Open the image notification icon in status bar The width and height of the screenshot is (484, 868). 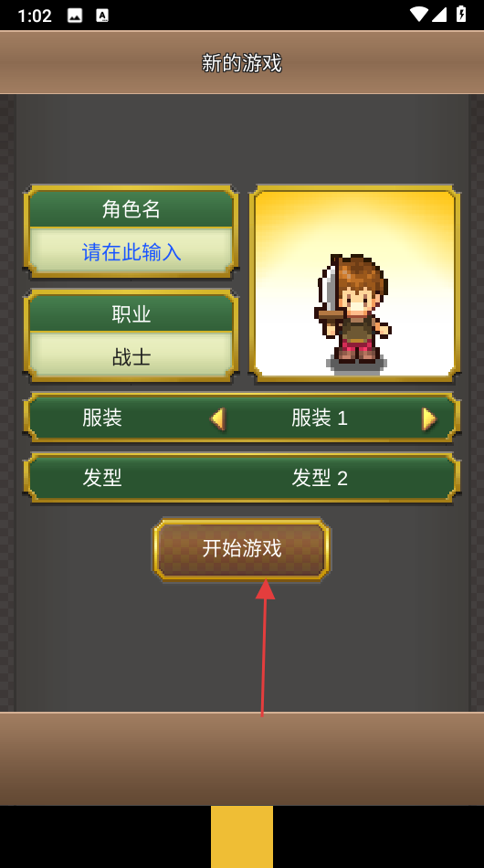pos(75,15)
